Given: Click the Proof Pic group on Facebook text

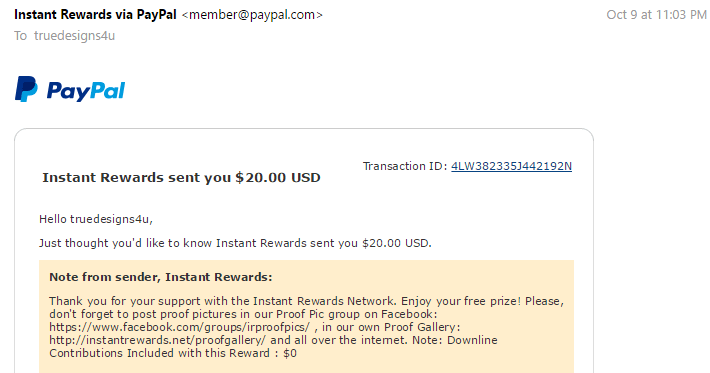Looking at the screenshot, I should point(355,314).
